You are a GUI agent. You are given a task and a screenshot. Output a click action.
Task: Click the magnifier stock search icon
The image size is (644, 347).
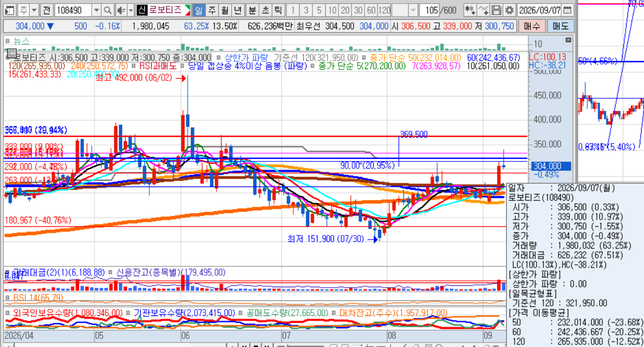[x=107, y=10]
